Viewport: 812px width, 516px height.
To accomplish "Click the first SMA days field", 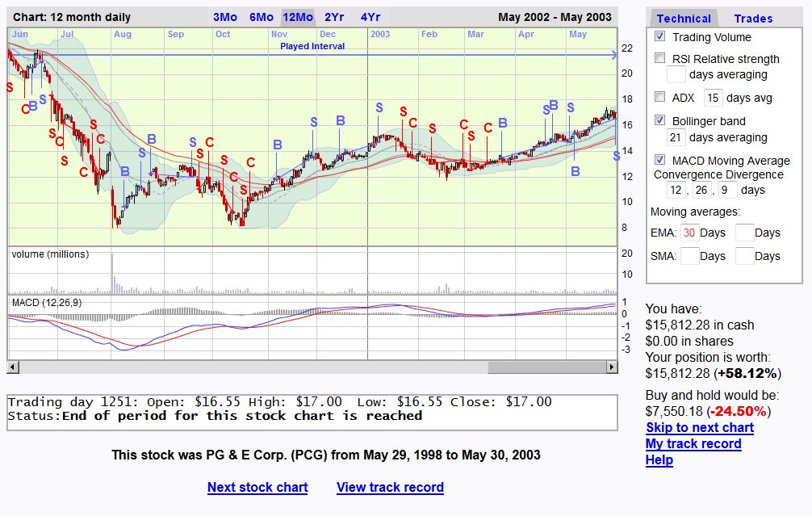I will point(689,256).
